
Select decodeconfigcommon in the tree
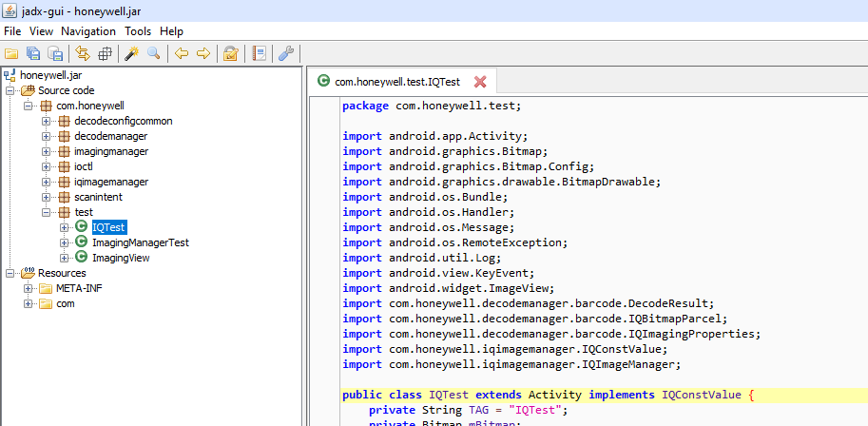pyautogui.click(x=123, y=121)
